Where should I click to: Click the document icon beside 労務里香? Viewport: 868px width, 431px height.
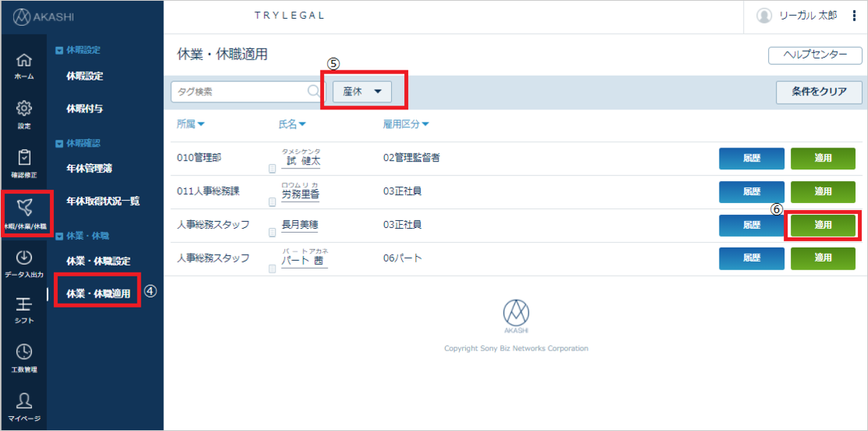pyautogui.click(x=272, y=201)
